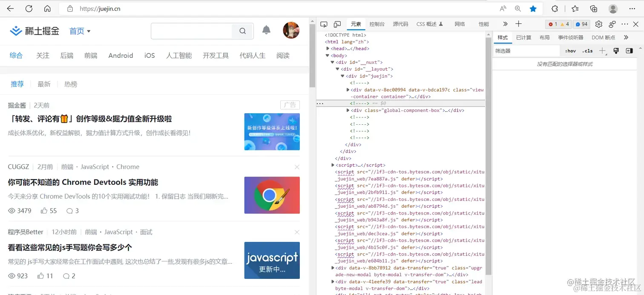Open notifications bell

pyautogui.click(x=266, y=30)
